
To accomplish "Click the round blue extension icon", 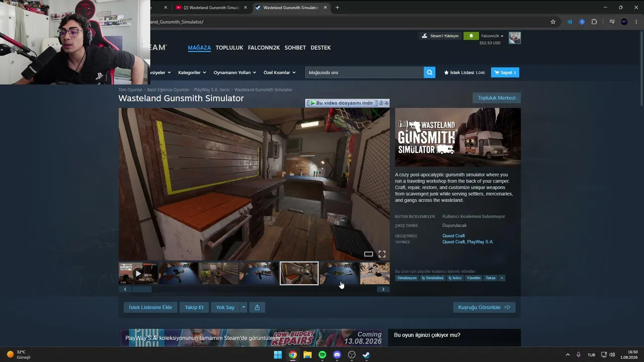I will (582, 22).
